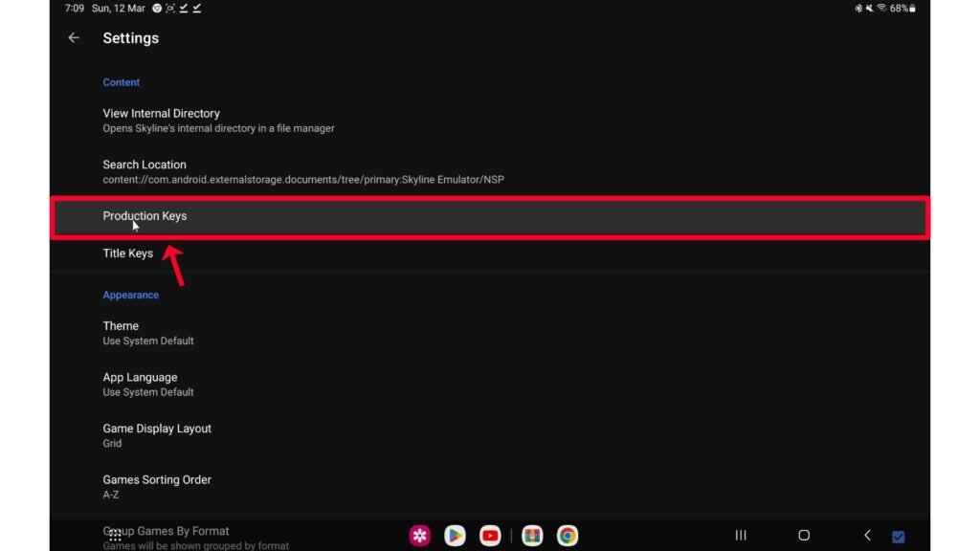This screenshot has height=551, width=980.
Task: Tap the system back navigation chevron
Action: (x=867, y=536)
